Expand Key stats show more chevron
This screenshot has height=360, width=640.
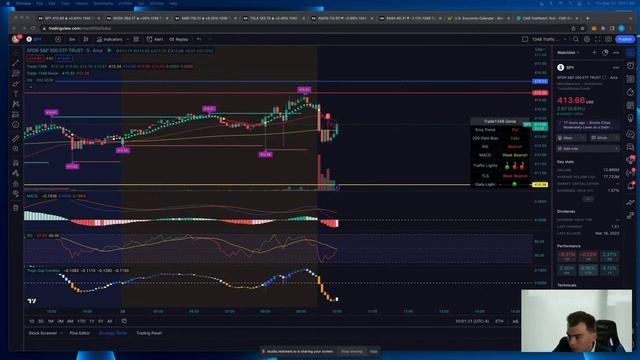click(588, 199)
